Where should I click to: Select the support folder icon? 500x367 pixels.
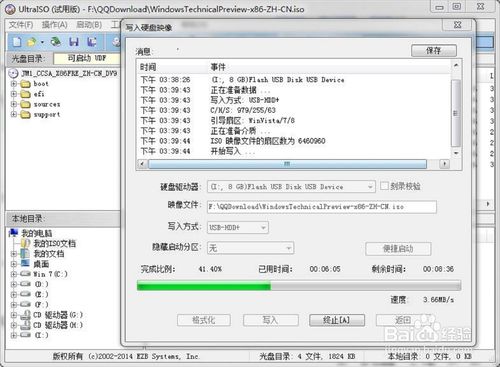point(25,115)
